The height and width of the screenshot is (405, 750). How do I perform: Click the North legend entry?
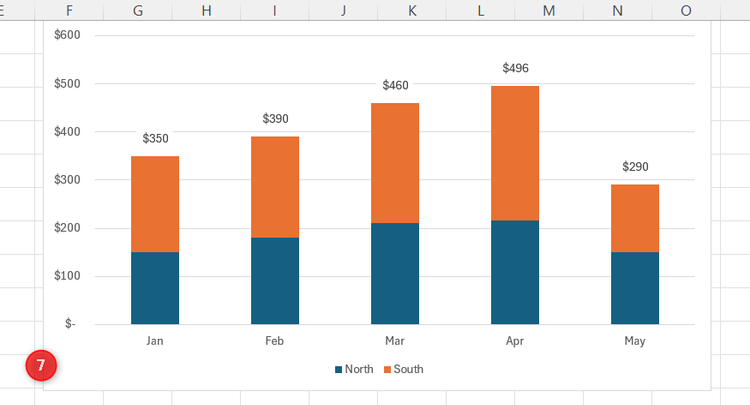[x=354, y=369]
